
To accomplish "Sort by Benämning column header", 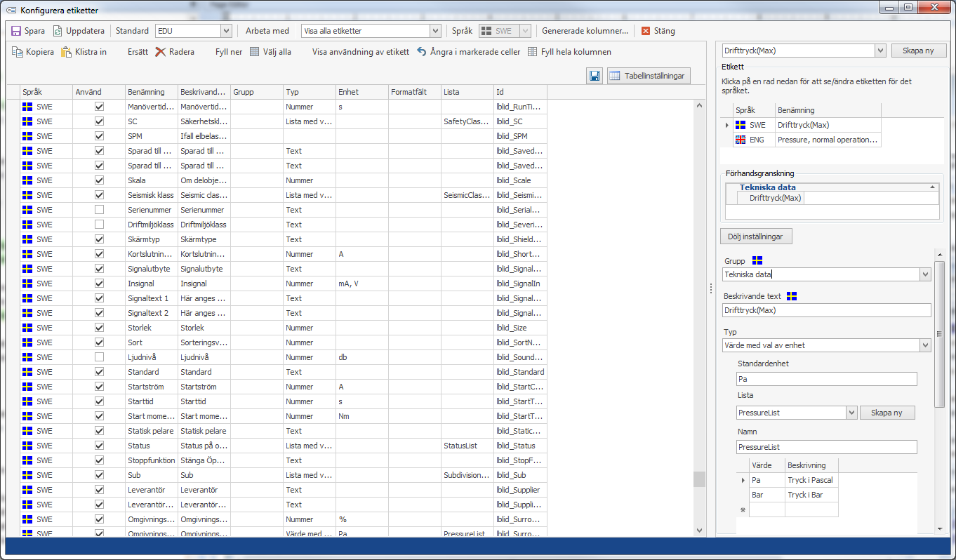I will tap(151, 92).
